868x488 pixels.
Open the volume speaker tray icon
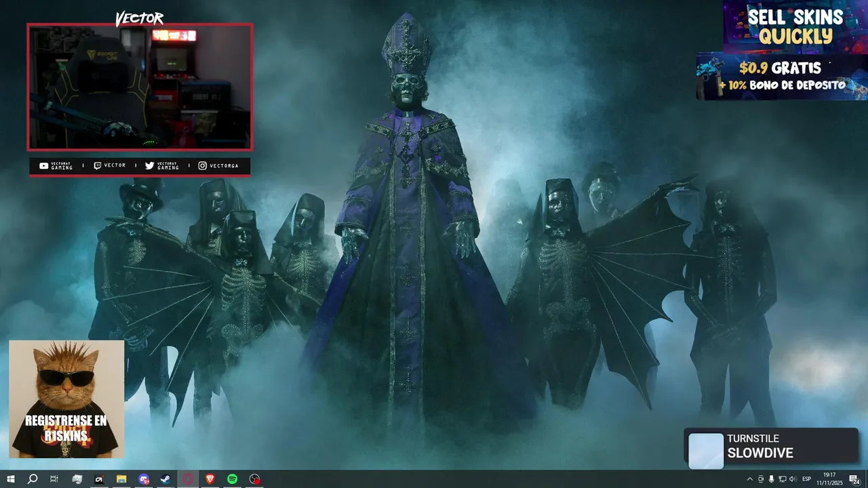coord(793,479)
